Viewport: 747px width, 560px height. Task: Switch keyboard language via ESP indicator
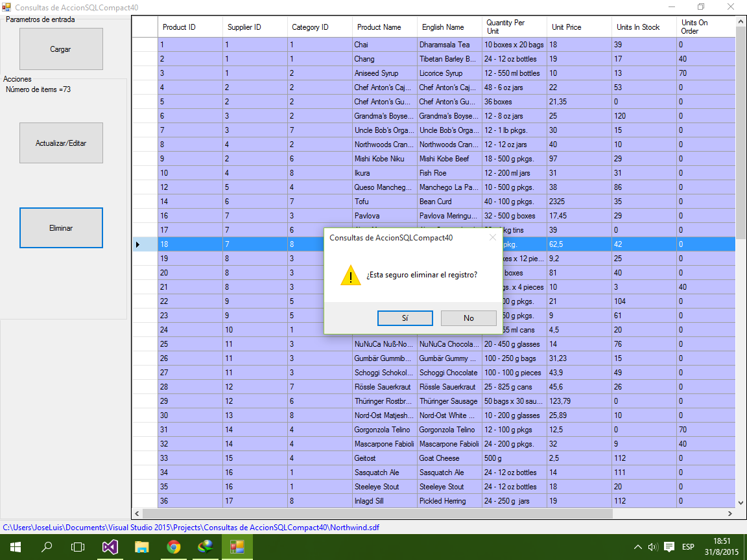(690, 546)
